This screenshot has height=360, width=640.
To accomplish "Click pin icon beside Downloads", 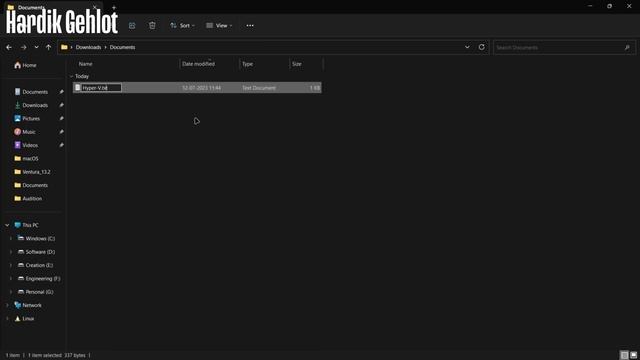I will tap(61, 105).
